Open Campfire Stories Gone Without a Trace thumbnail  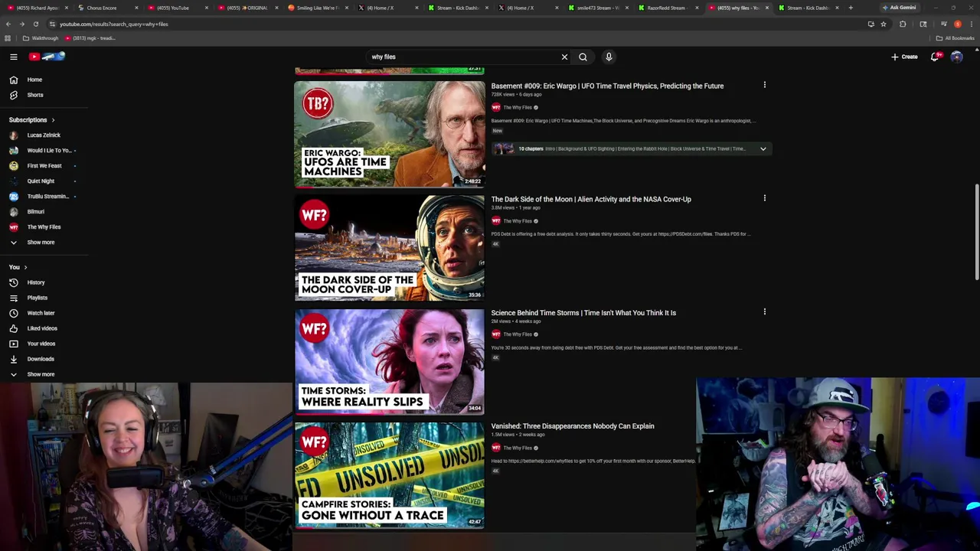[390, 474]
